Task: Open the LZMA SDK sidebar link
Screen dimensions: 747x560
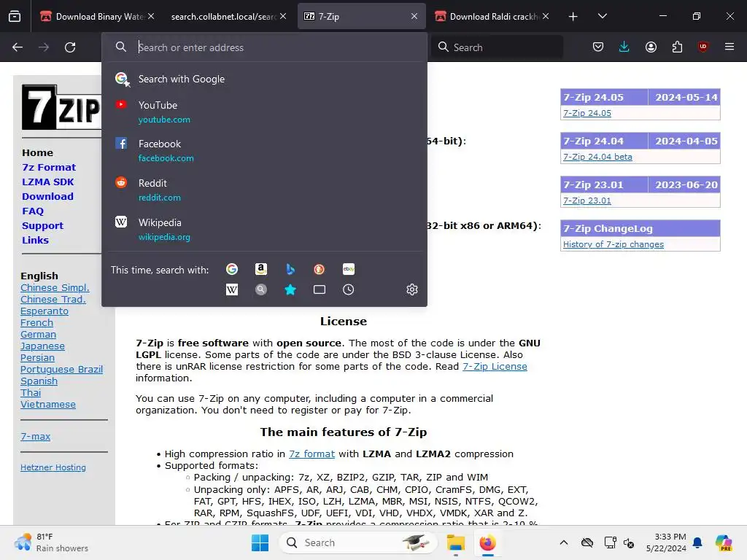Action: (47, 182)
